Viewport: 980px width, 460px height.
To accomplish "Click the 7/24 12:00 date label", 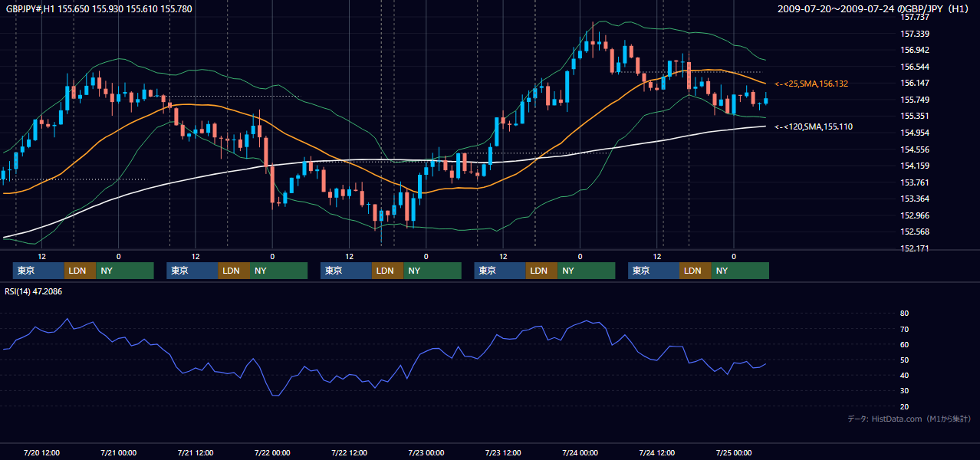I will tap(657, 452).
